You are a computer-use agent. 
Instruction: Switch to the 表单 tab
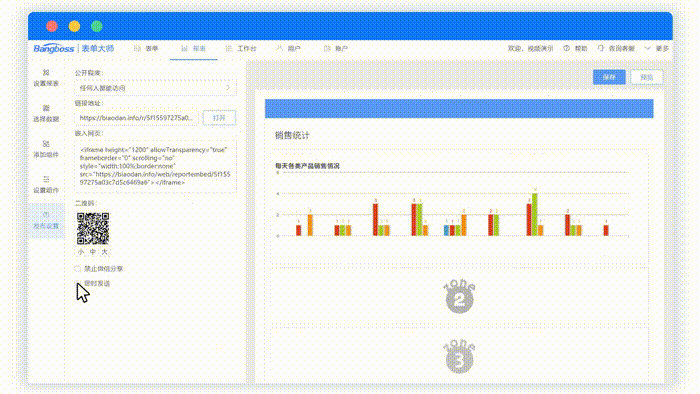pos(146,48)
